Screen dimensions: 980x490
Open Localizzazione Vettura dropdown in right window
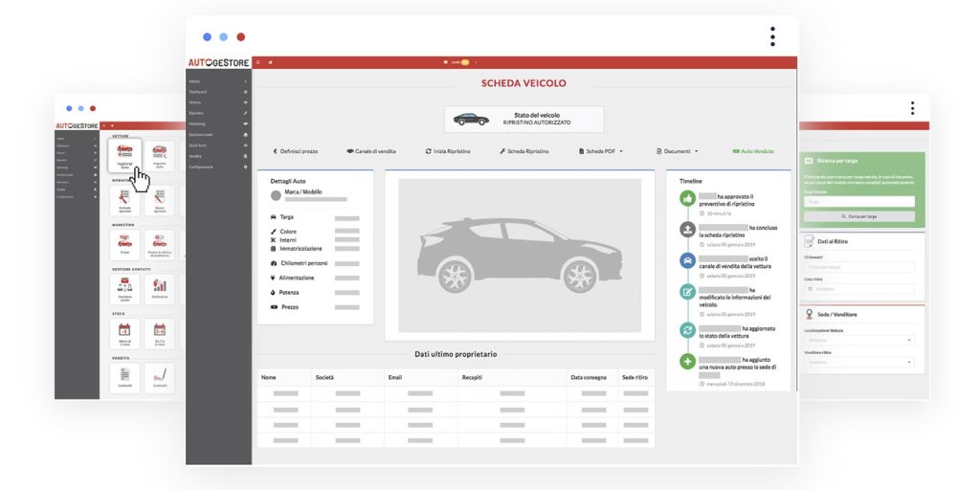coord(858,340)
